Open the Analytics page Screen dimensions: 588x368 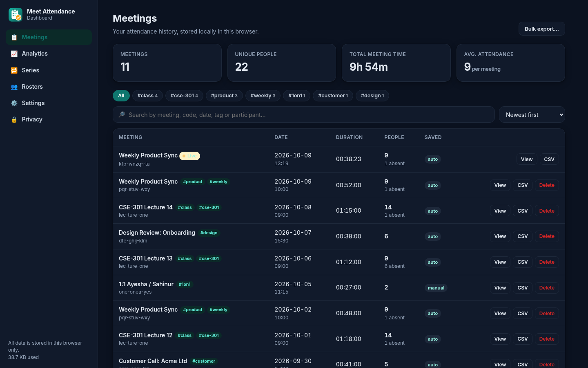coord(49,54)
